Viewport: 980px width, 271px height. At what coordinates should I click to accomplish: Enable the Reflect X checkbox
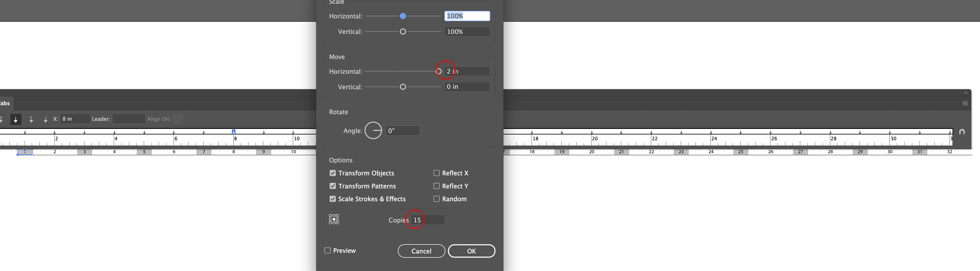pyautogui.click(x=436, y=173)
